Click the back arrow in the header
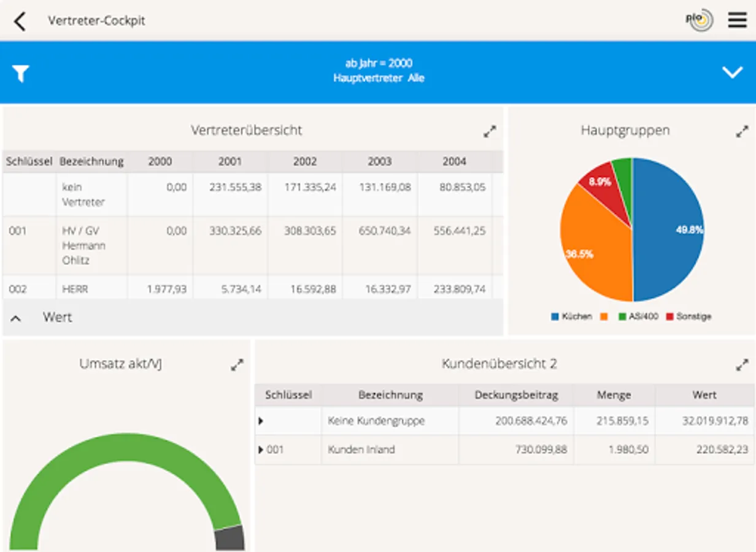This screenshot has height=552, width=756. (x=20, y=20)
